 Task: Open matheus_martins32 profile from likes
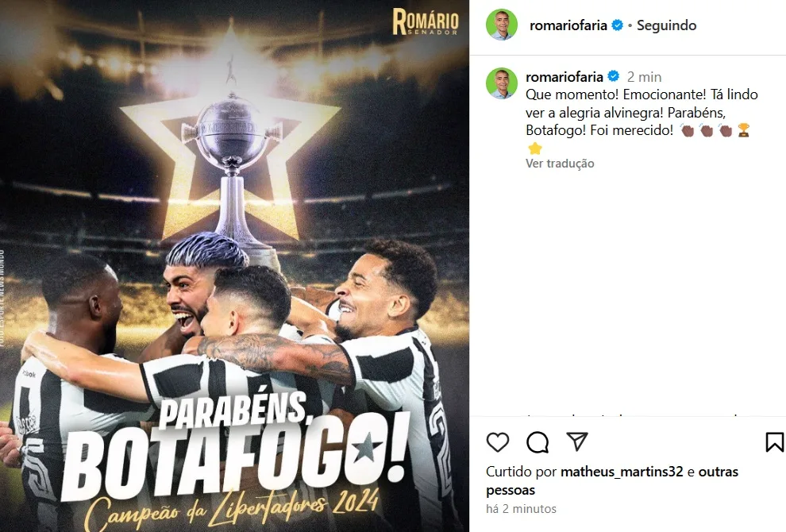click(622, 472)
